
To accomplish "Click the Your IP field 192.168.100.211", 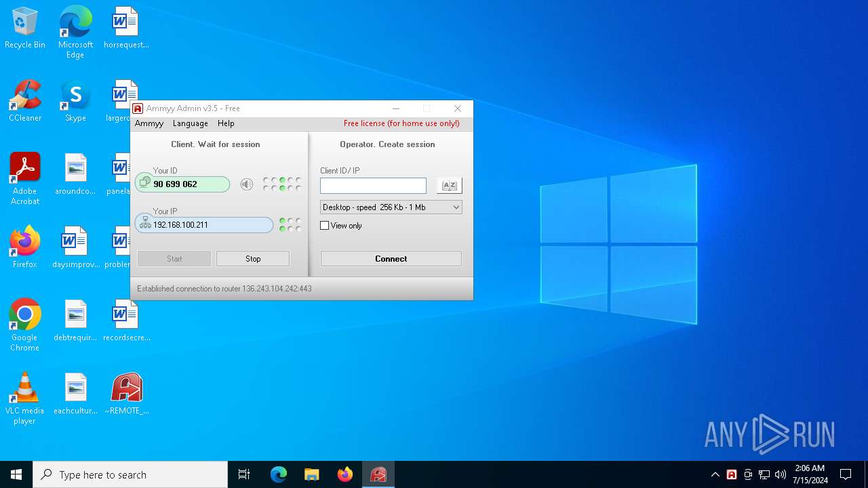I will (204, 224).
